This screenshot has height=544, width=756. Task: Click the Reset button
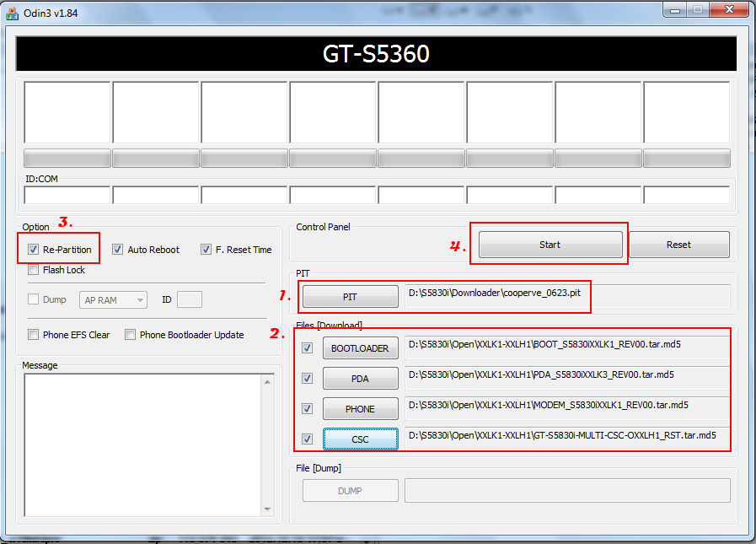pyautogui.click(x=678, y=245)
